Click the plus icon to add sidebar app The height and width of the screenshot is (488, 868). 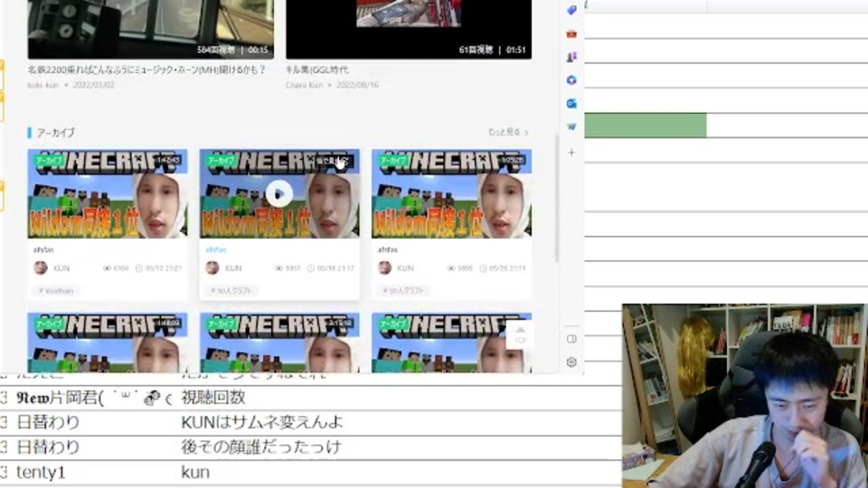pyautogui.click(x=571, y=152)
